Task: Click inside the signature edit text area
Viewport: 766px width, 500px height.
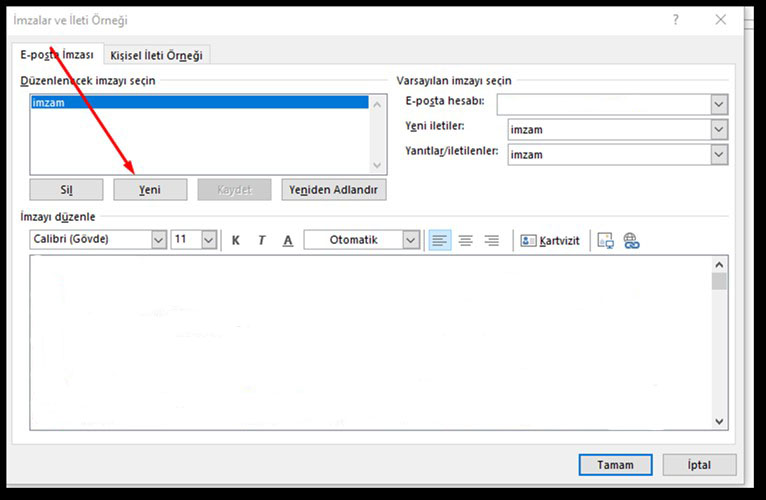Action: click(x=370, y=342)
